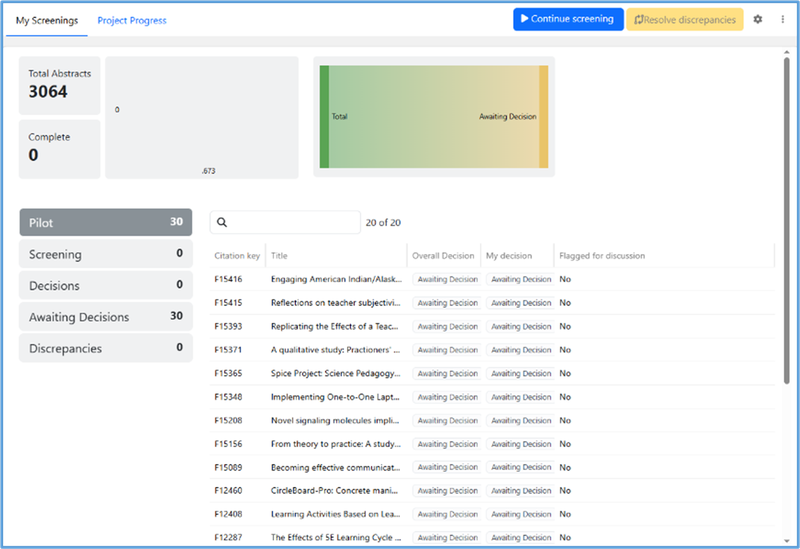Select the Awaiting Decisions category
The width and height of the screenshot is (800, 549).
[x=106, y=316]
